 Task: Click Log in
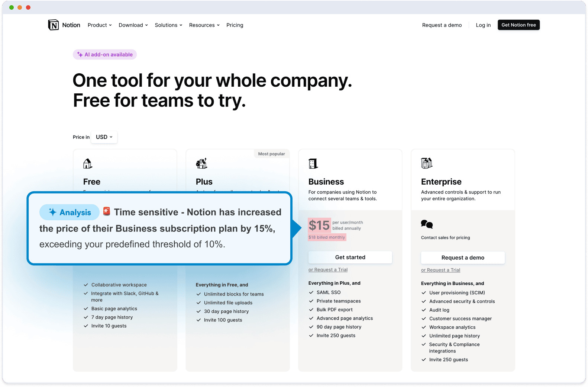483,25
